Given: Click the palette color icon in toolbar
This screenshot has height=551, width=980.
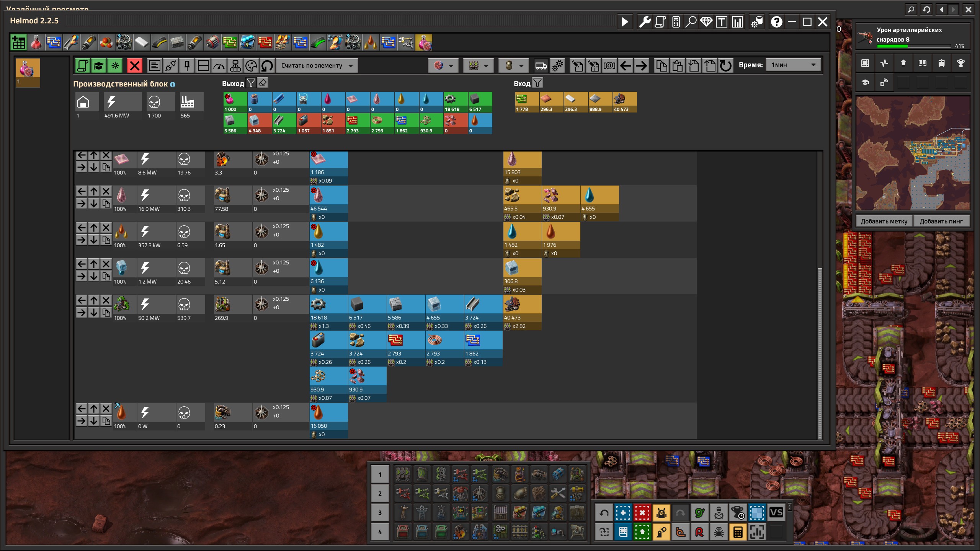Looking at the screenshot, I should pos(251,66).
